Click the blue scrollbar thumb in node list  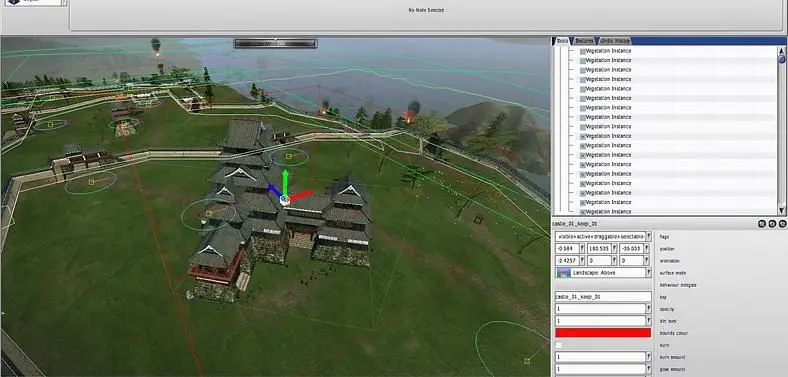781,59
